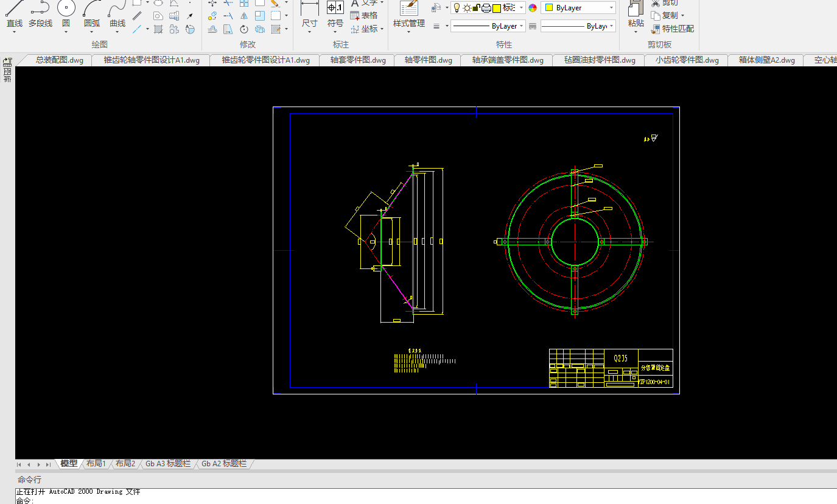Select the 直线 line tool

[x=15, y=15]
